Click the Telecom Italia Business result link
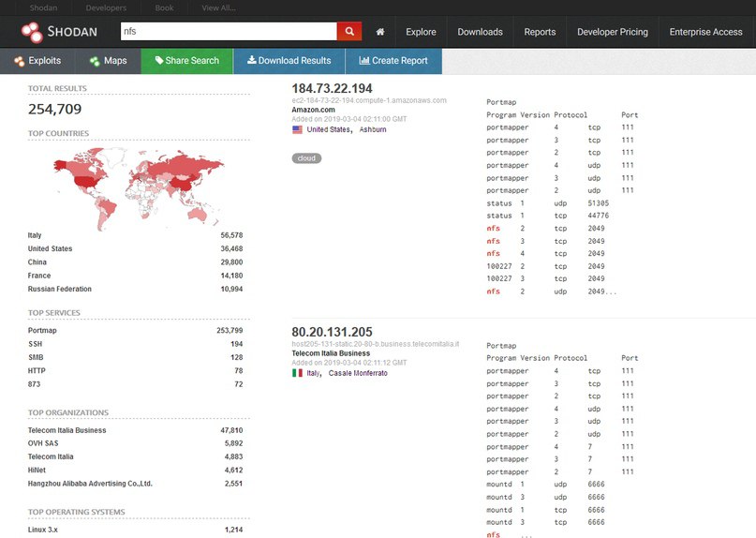This screenshot has height=538, width=756. tap(331, 353)
